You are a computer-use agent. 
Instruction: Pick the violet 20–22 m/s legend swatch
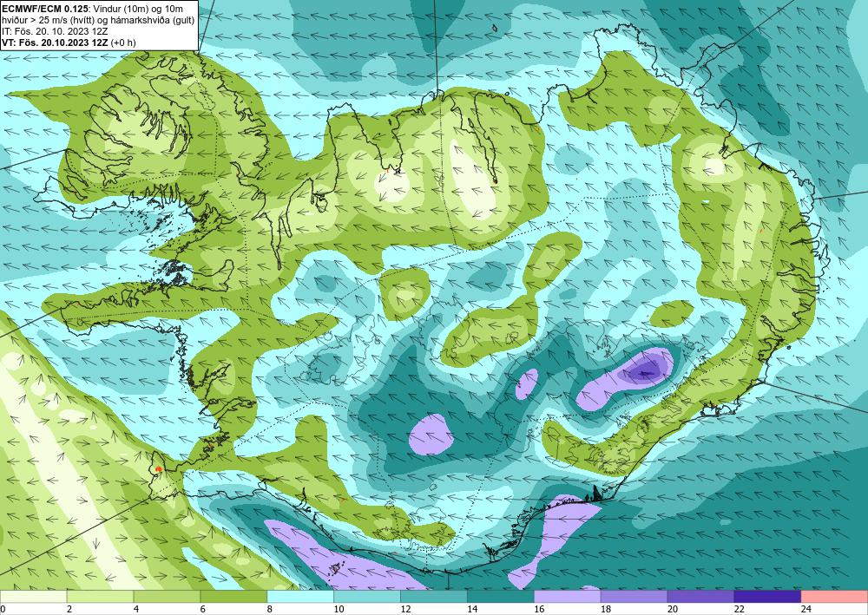[x=700, y=597]
